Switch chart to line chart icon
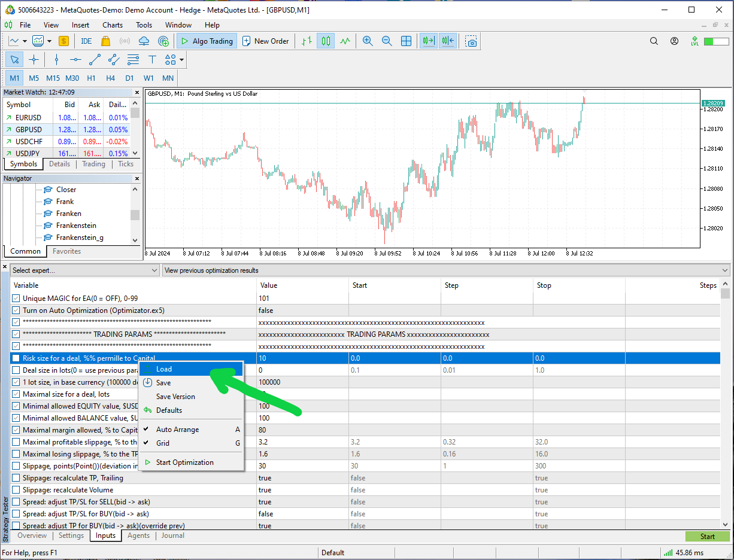Image resolution: width=734 pixels, height=560 pixels. (345, 41)
